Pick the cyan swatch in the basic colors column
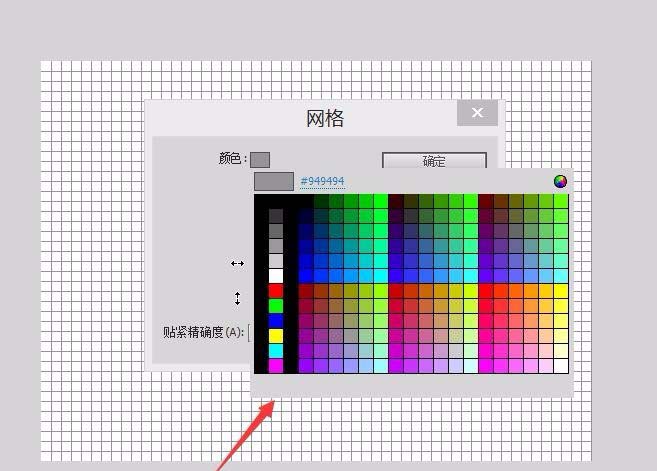Screen dimensions: 657x471 pos(276,351)
